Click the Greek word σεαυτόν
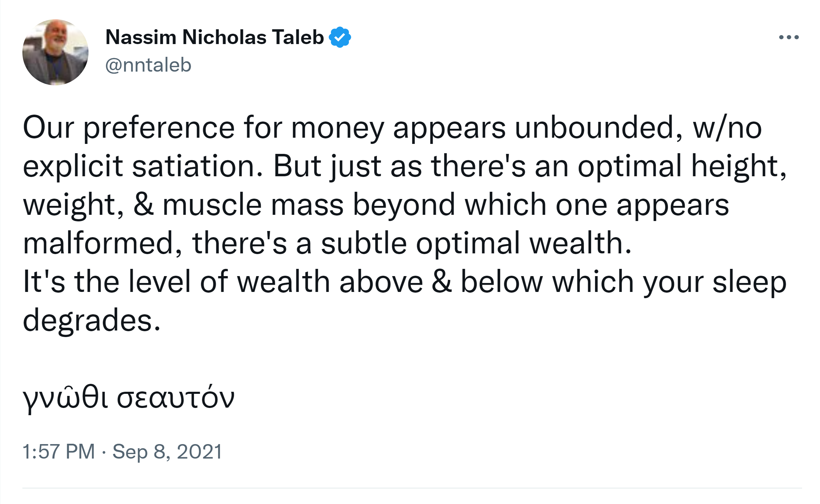Viewport: 820px width, 504px height. [176, 398]
